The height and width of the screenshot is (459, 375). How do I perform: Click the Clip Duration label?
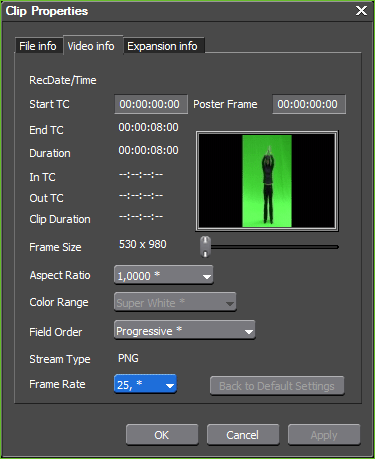click(60, 219)
